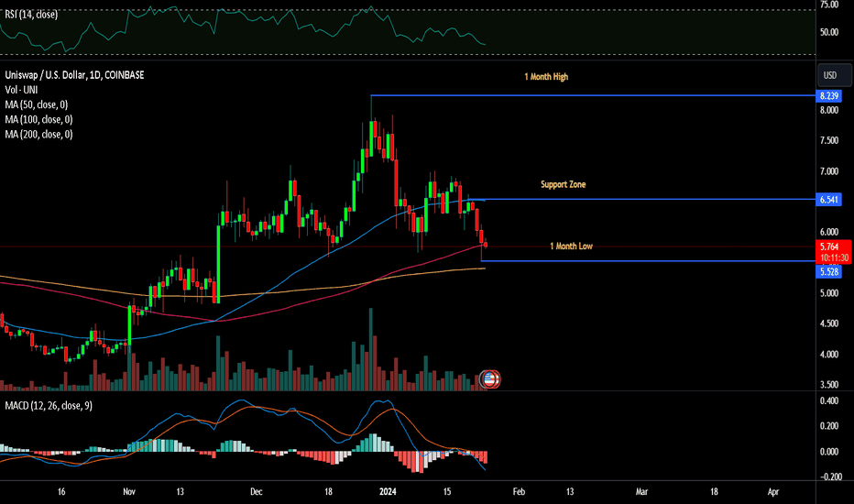Screen dimensions: 854x504
Task: Click the 8.000 tick on the price scale
Action: (x=829, y=110)
